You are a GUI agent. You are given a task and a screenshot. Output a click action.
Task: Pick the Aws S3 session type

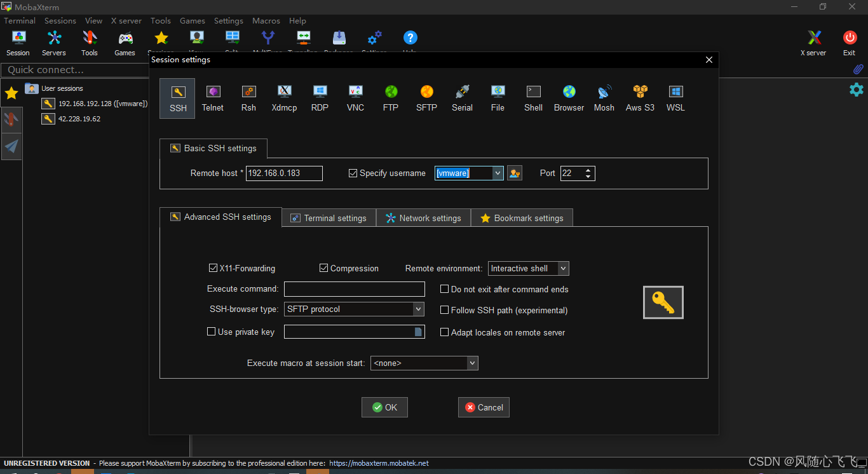[640, 98]
